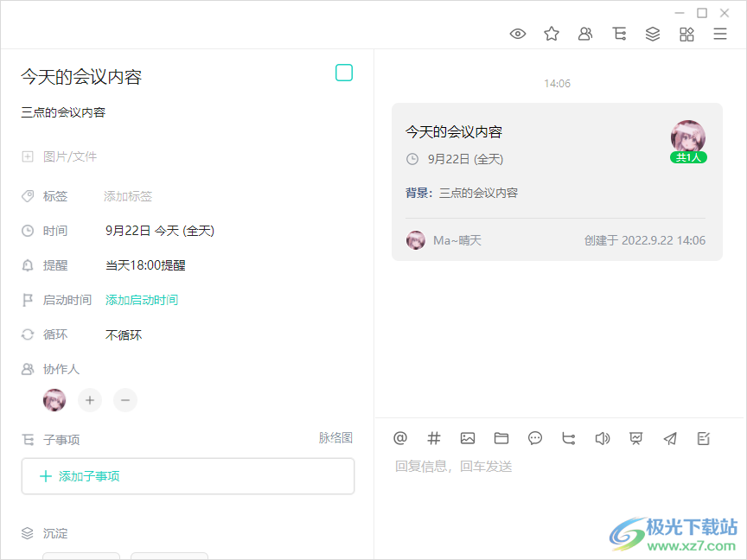747x560 pixels.
Task: Open the apps grid icon near the menu
Action: [x=686, y=34]
